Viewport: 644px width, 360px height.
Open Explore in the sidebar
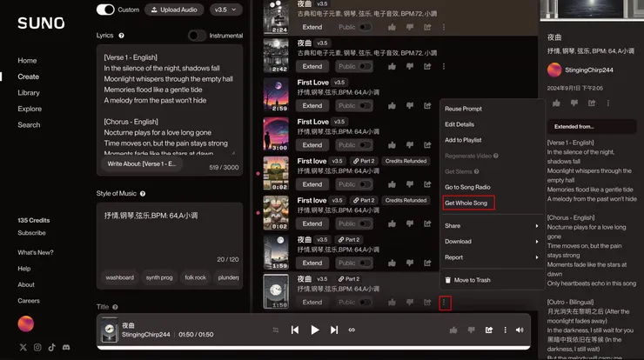click(30, 109)
